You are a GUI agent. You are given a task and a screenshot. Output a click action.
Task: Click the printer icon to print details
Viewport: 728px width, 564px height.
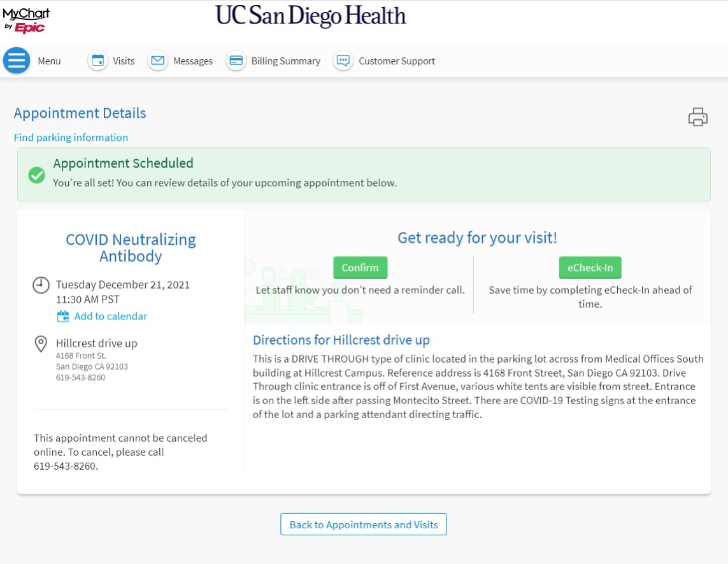click(x=698, y=117)
